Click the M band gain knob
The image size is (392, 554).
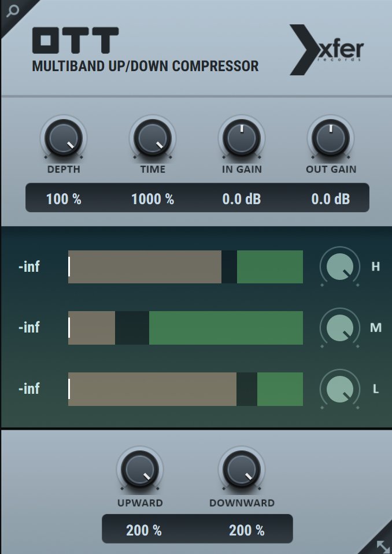tap(340, 327)
